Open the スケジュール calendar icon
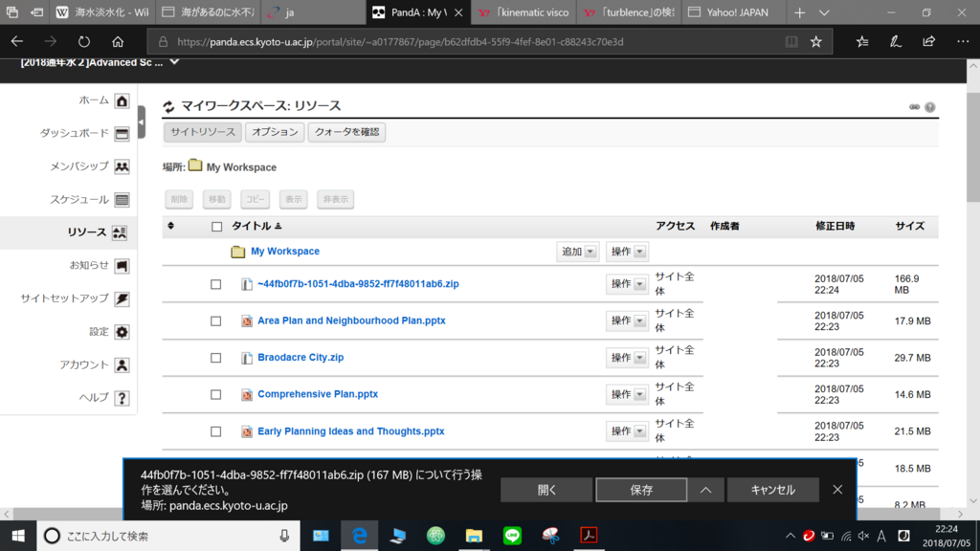Screen dimensions: 980x551 point(122,199)
